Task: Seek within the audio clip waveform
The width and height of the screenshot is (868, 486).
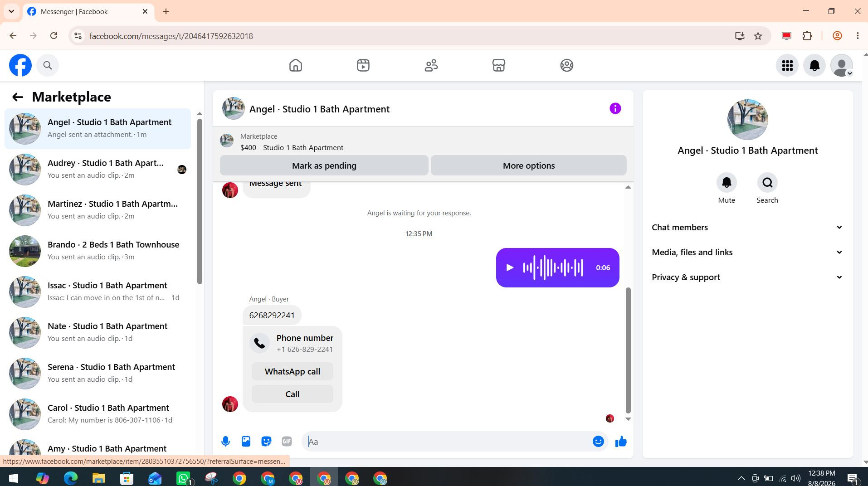Action: point(553,267)
